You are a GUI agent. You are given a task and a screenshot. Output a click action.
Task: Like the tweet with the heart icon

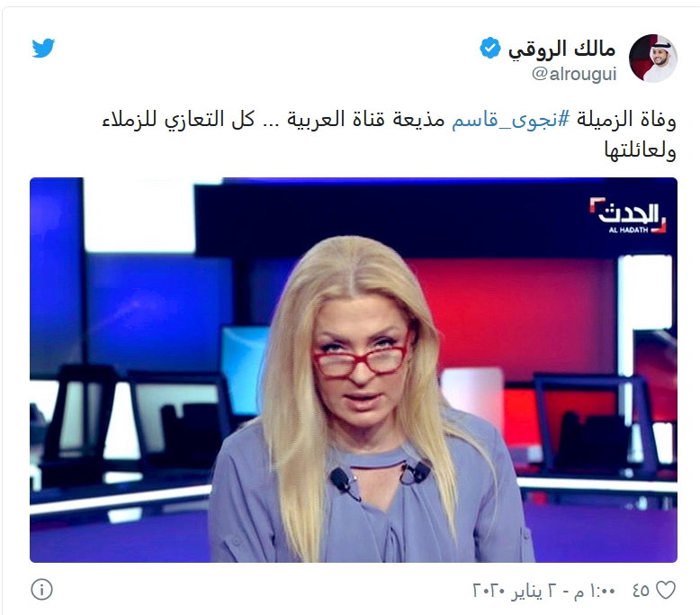tap(666, 591)
